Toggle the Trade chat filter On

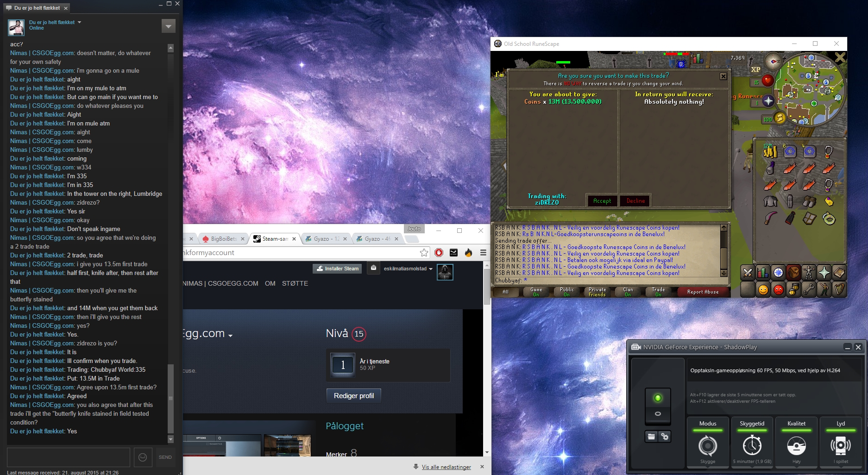point(658,292)
